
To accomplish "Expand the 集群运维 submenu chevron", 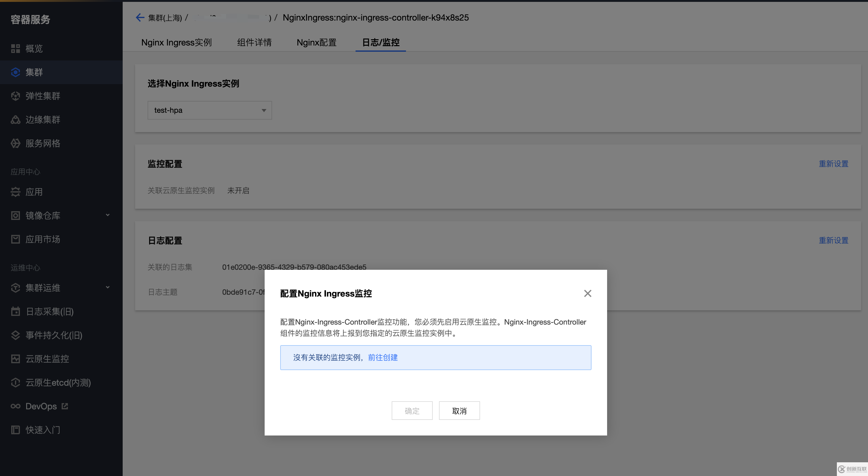I will pos(108,288).
